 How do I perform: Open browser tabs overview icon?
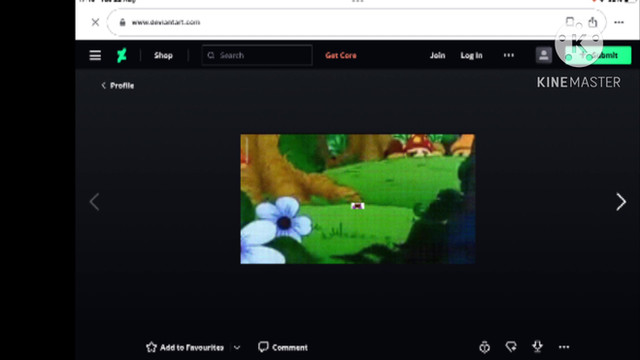(570, 21)
